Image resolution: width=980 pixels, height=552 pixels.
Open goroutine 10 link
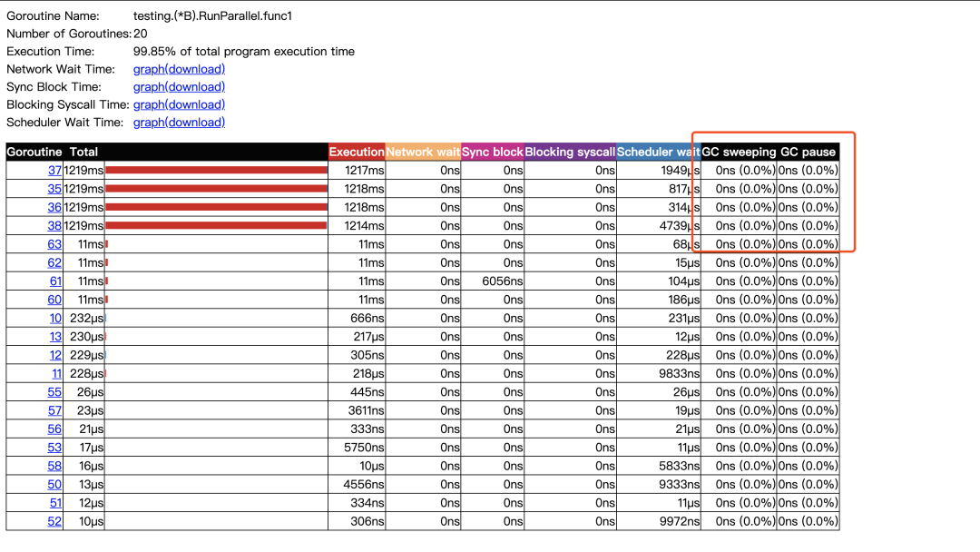coord(55,318)
